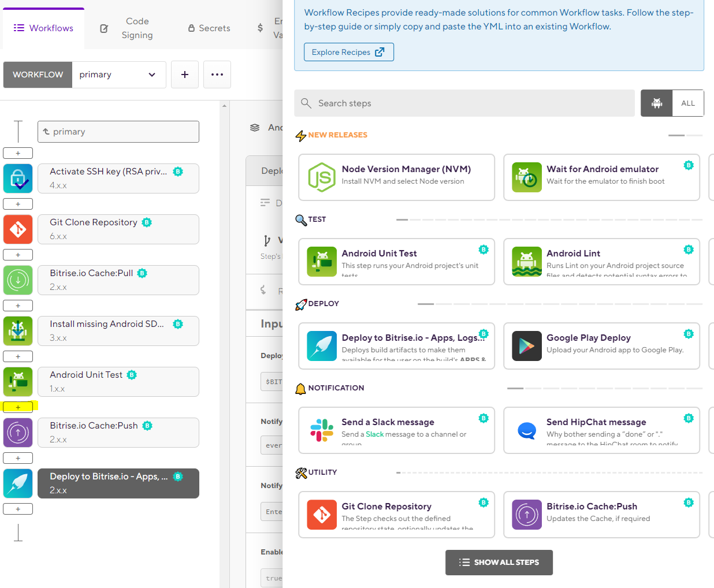Select Bitrise.io Cache:Pull 2.x.x step row

(x=118, y=280)
